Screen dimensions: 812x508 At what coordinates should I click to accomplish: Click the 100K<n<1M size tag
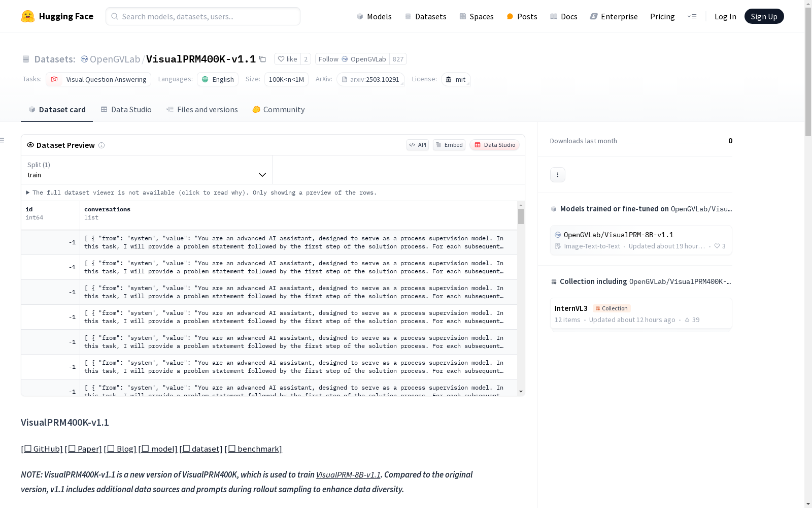point(286,79)
